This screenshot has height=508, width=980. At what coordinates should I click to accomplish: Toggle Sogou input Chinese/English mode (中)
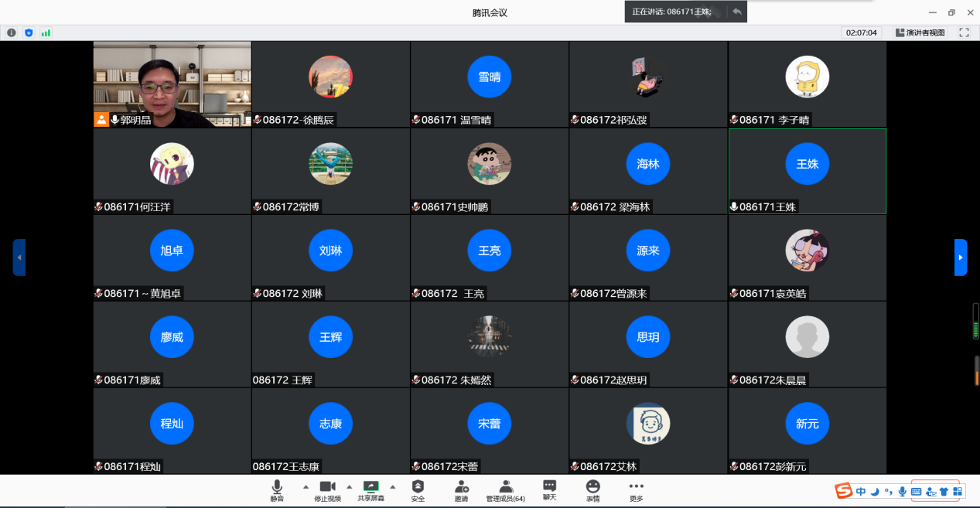coord(861,492)
